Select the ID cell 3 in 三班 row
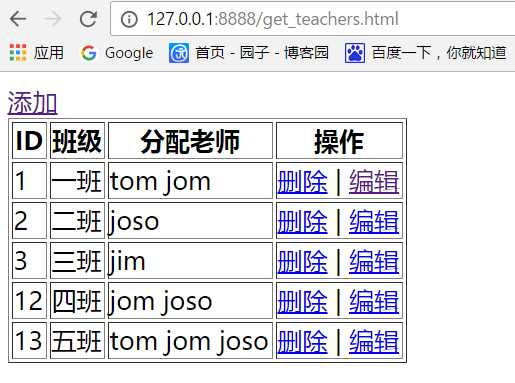The image size is (515, 383). coord(29,261)
